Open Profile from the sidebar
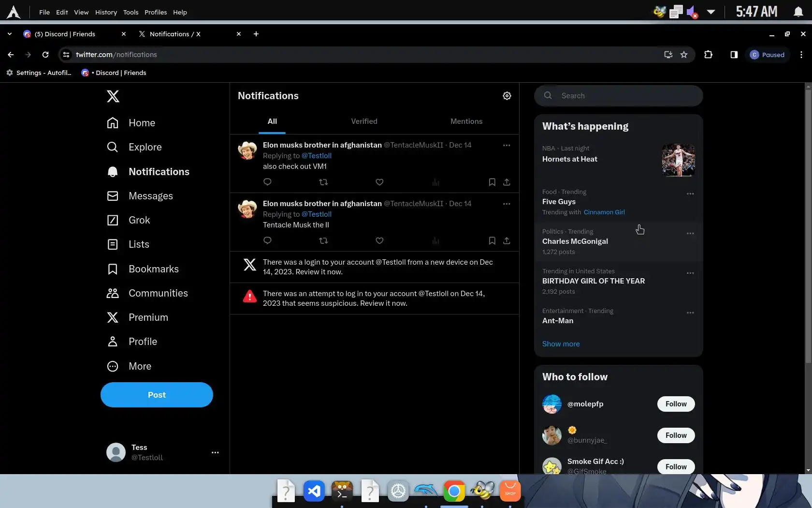 pos(131,342)
